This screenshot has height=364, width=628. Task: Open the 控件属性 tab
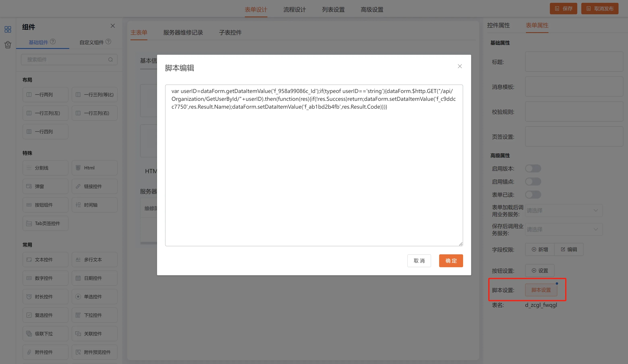[498, 25]
